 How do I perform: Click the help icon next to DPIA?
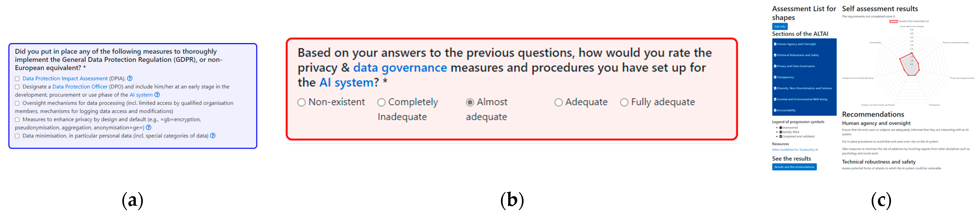pos(130,78)
